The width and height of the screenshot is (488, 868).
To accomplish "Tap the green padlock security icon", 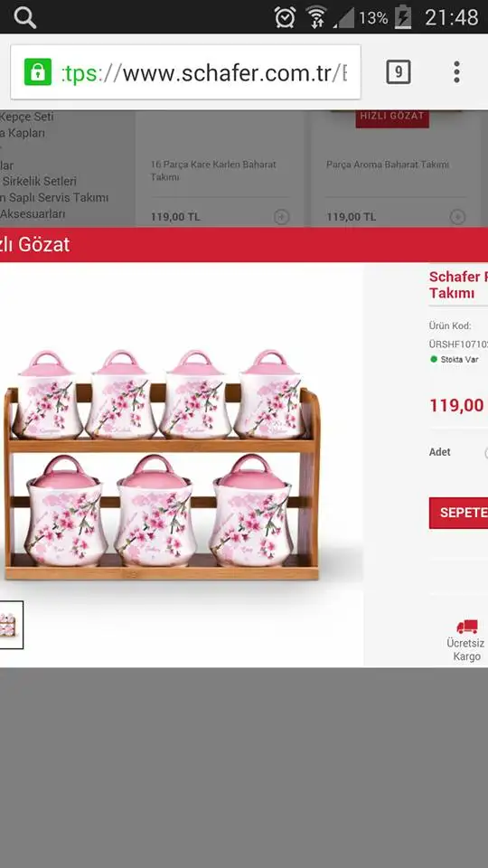I will 38,72.
